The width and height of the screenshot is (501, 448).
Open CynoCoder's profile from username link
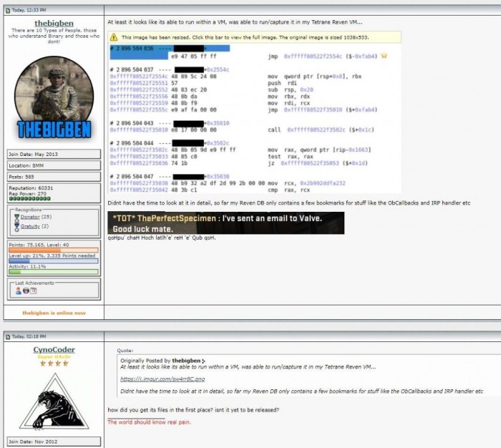[54, 349]
